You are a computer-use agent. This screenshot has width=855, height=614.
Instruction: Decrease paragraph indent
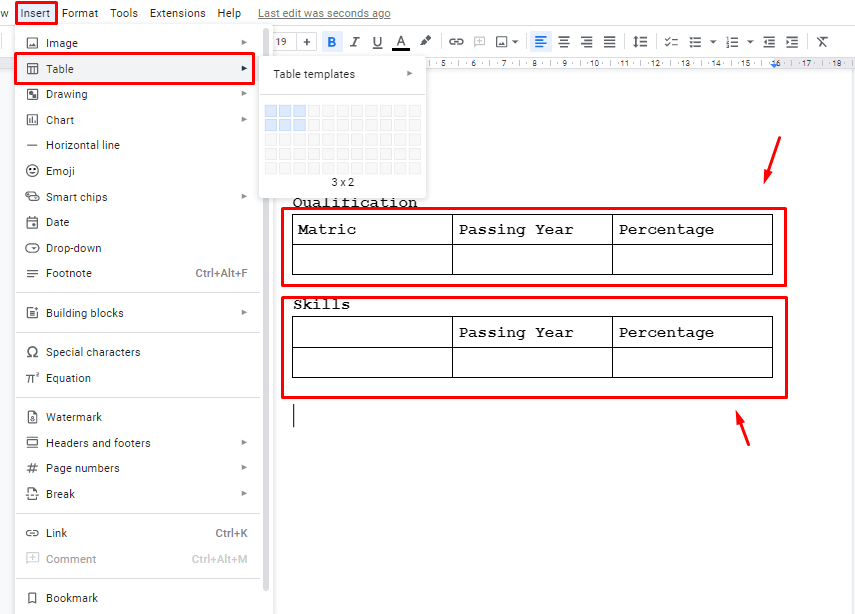tap(769, 42)
